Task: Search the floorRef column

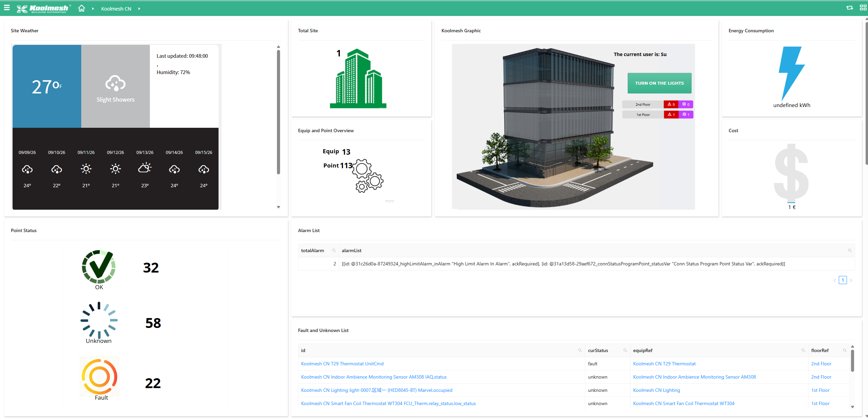Action: coord(845,350)
